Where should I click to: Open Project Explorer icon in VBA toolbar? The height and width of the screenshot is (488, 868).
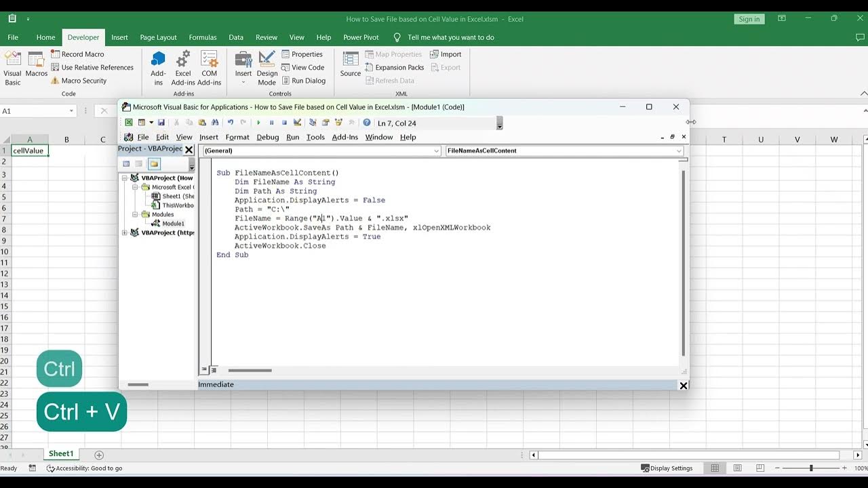(x=313, y=123)
